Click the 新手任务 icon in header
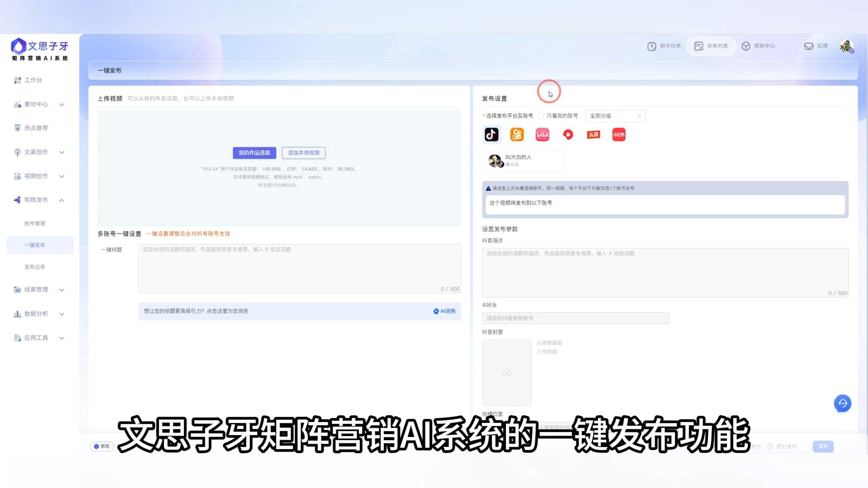The height and width of the screenshot is (488, 868). 651,46
